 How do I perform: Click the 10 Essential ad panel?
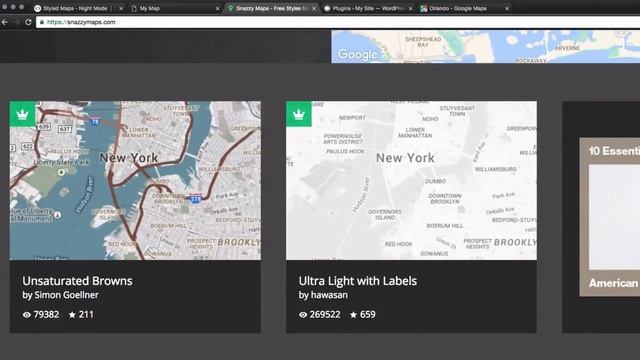click(x=610, y=217)
